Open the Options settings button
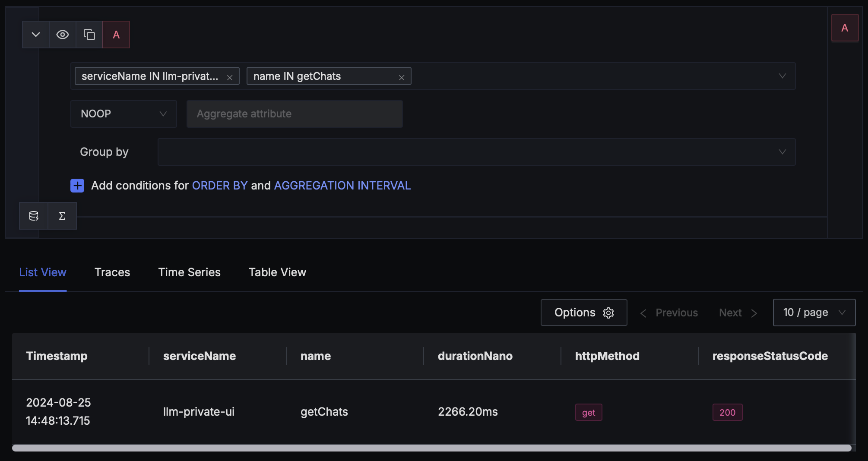 coord(584,313)
